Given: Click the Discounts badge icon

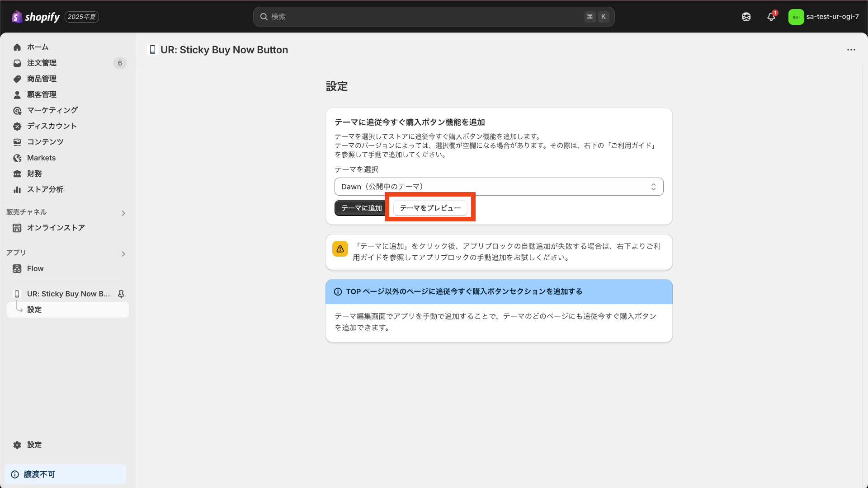Looking at the screenshot, I should [x=17, y=127].
